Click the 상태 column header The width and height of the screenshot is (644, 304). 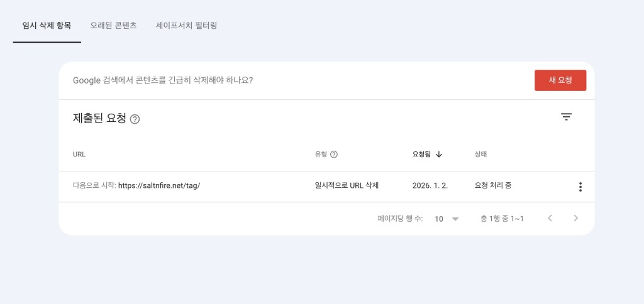pyautogui.click(x=480, y=155)
